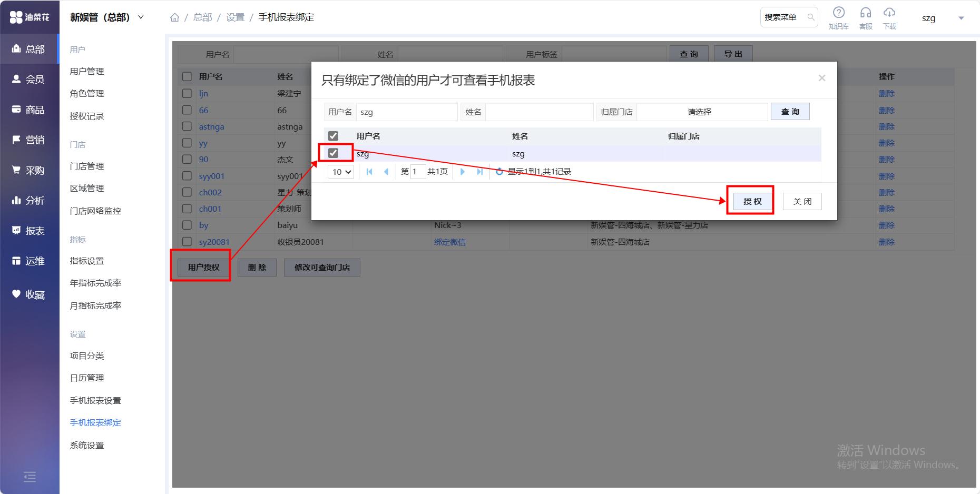Open user link ch001
Viewport: 980px width, 494px height.
pos(210,209)
